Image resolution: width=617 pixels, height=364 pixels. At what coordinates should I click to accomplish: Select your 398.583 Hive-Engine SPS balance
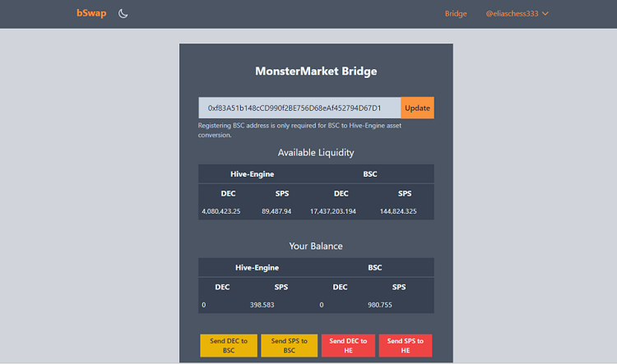pos(262,305)
